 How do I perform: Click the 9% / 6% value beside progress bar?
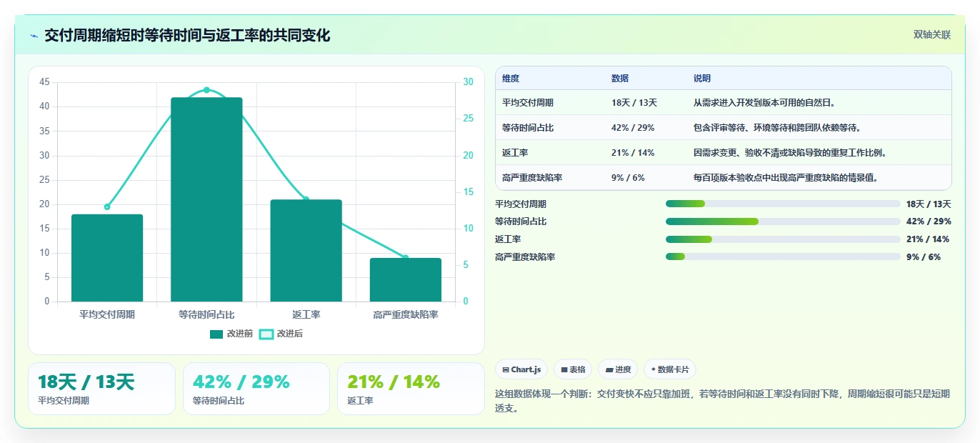tap(924, 257)
